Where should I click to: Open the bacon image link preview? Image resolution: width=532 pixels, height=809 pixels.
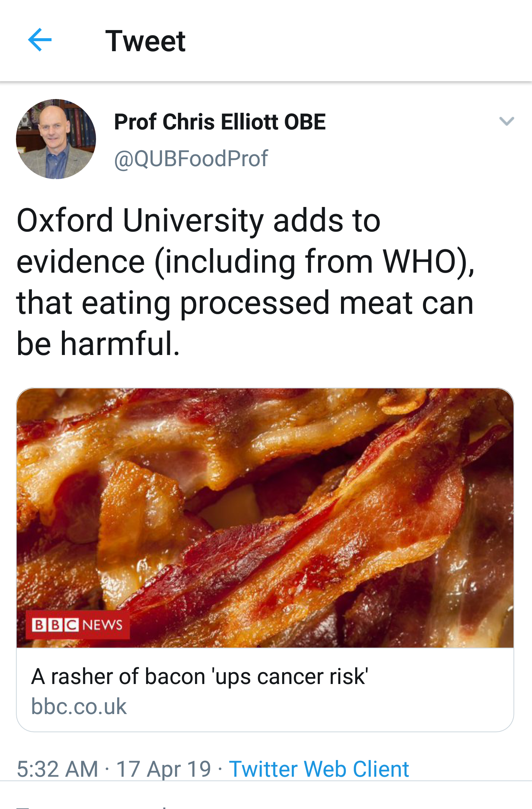tap(265, 518)
